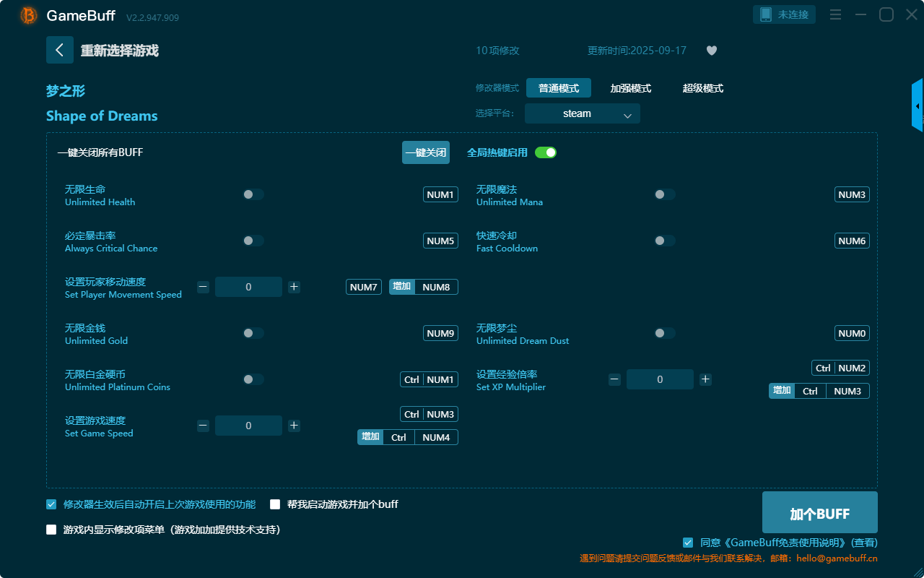Click 增加 Ctrl NUM3 hotkey for XP Multiplier
924x578 pixels.
819,391
